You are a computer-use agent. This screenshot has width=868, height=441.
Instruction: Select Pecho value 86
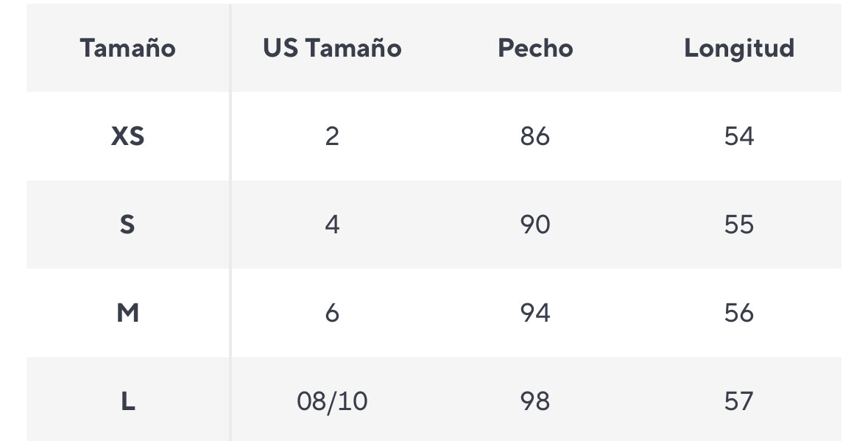point(535,136)
